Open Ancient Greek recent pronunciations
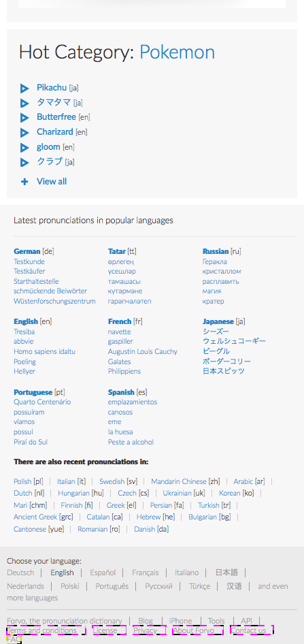Screen dimensions: 304x644 pos(35,517)
